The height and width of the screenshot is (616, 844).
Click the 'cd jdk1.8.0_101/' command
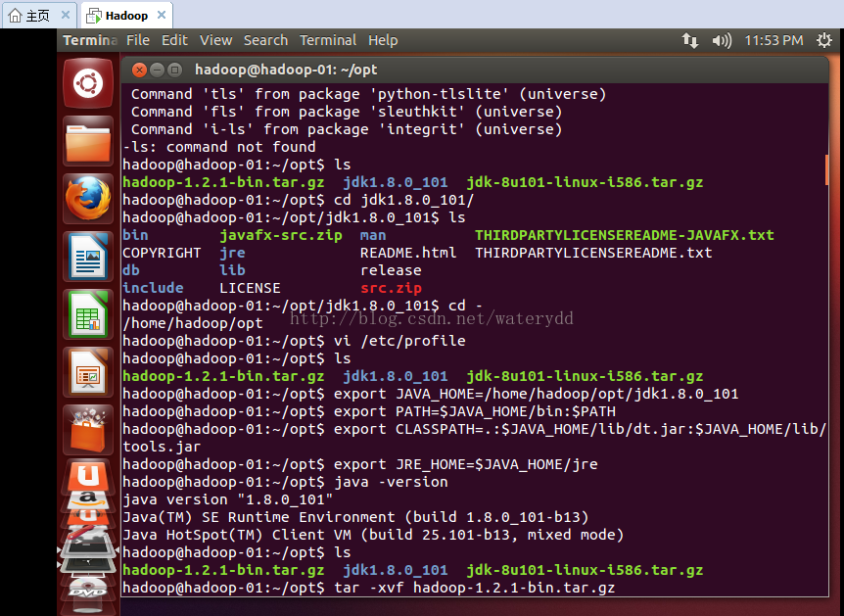(x=403, y=201)
